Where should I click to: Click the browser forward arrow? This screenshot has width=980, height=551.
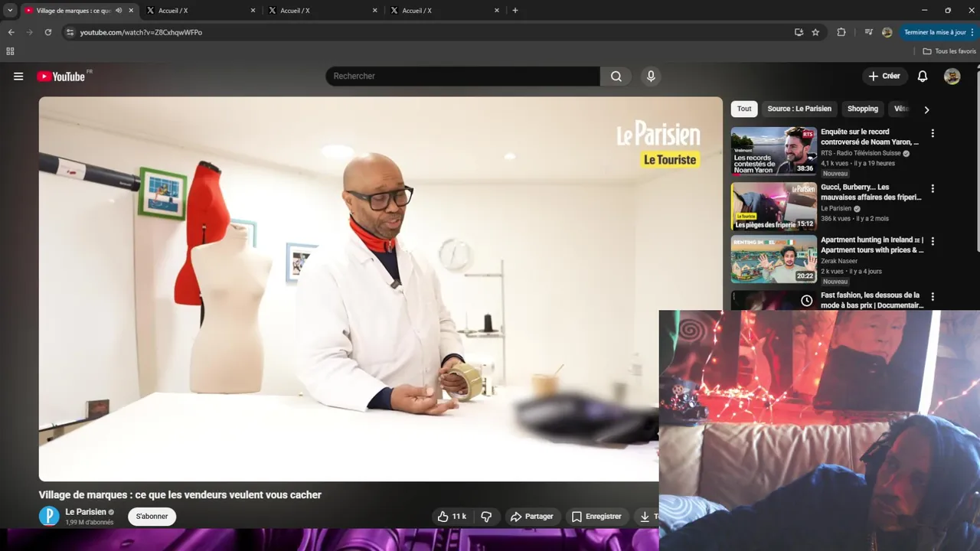coord(29,32)
